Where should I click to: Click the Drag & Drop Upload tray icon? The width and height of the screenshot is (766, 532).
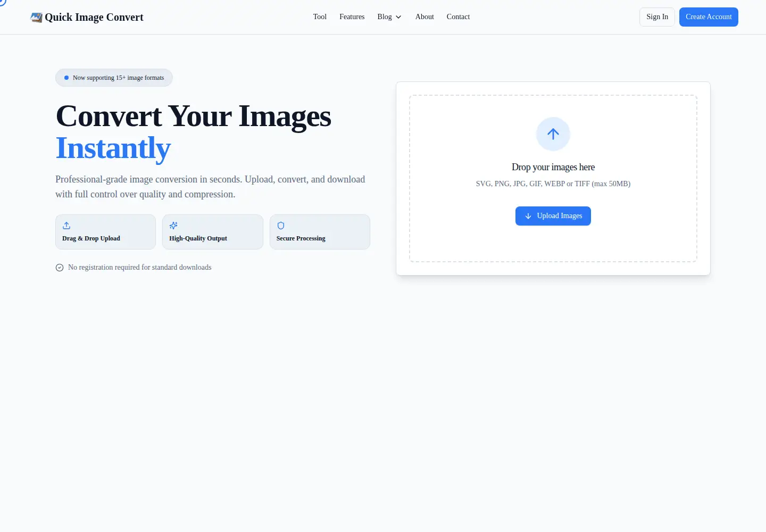66,226
